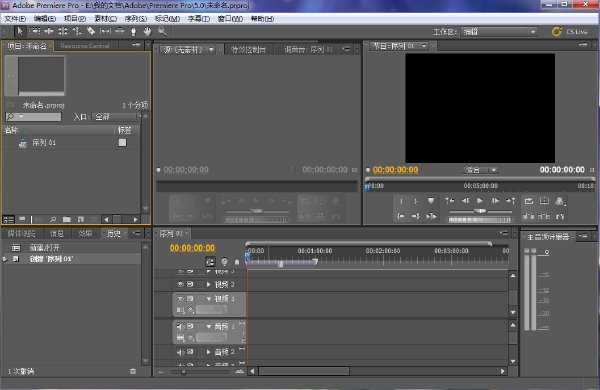The image size is (600, 390).
Task: Toggle the snap icon in timeline
Action: 210,262
